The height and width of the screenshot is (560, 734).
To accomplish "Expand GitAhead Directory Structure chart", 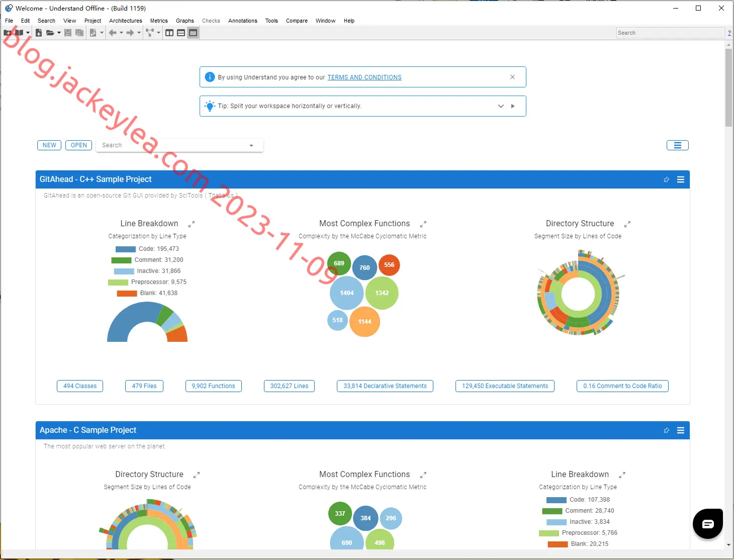I will [x=627, y=224].
